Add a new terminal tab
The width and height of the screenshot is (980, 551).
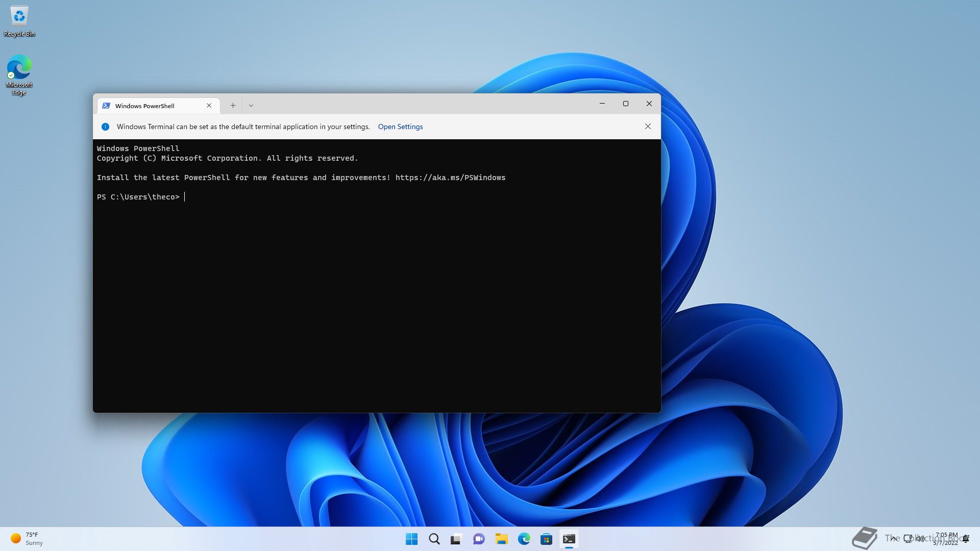233,106
